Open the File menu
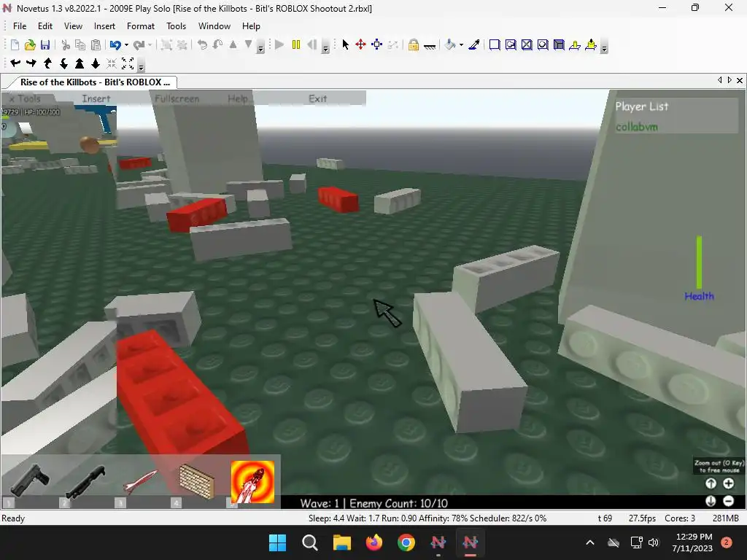Image resolution: width=747 pixels, height=560 pixels. [20, 26]
